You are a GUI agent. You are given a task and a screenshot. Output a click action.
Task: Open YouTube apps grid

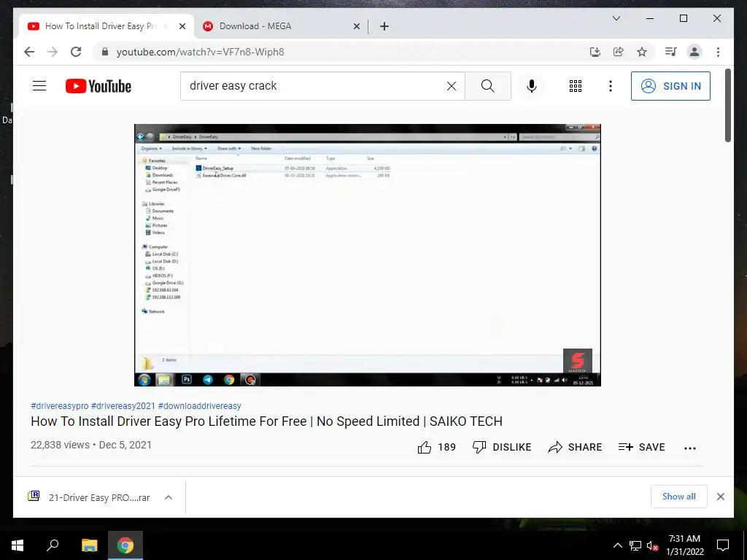576,86
